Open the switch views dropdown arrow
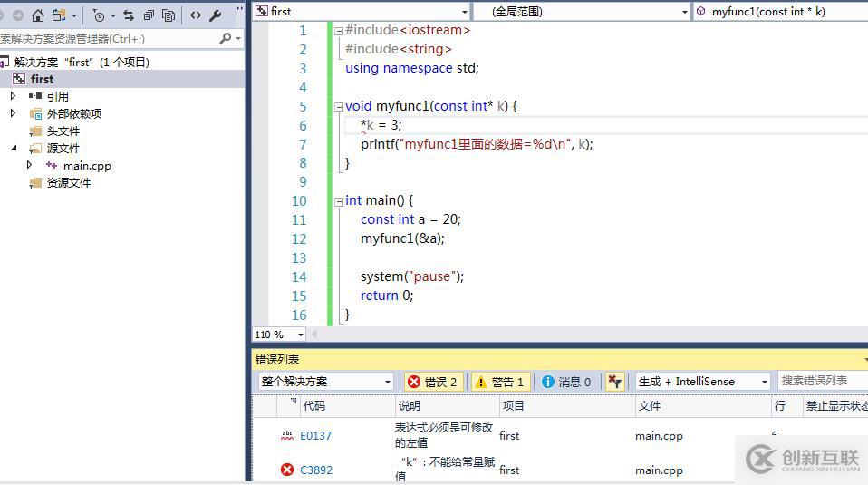The height and width of the screenshot is (485, 868). tap(74, 16)
